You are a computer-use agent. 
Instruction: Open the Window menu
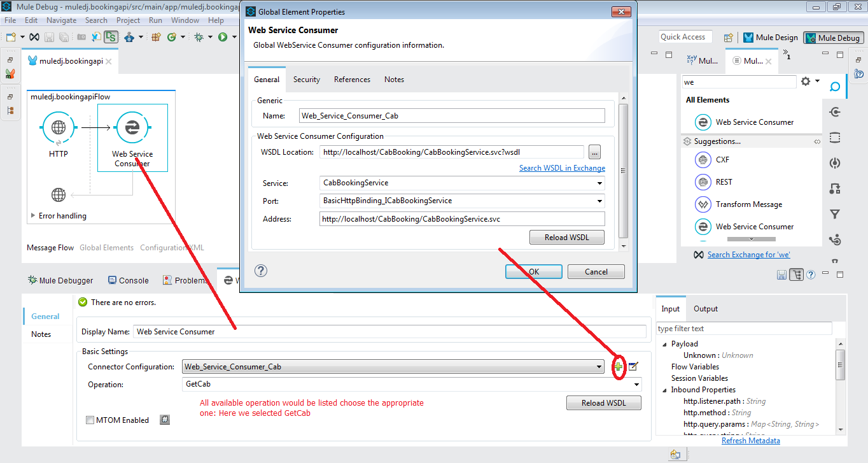185,20
